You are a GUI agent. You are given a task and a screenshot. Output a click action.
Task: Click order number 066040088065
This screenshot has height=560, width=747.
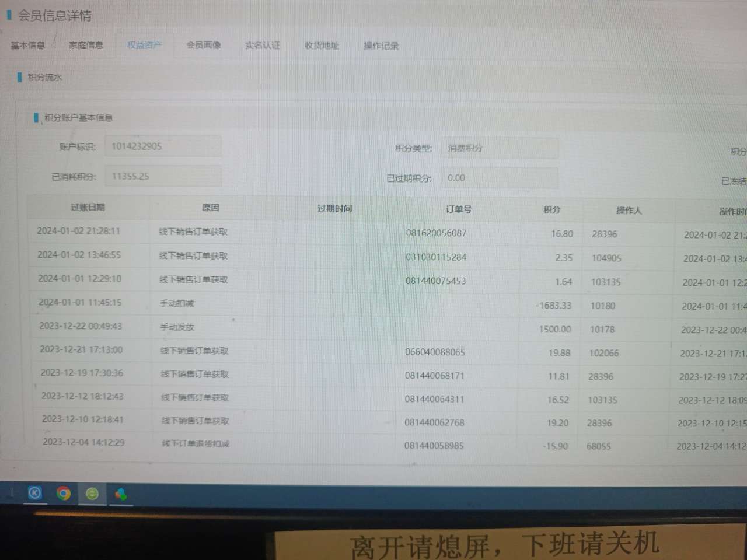(435, 352)
